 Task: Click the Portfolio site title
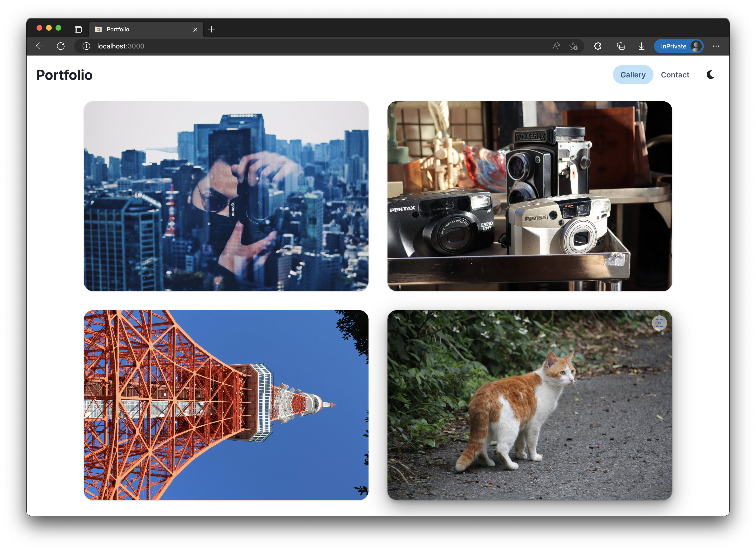point(64,75)
